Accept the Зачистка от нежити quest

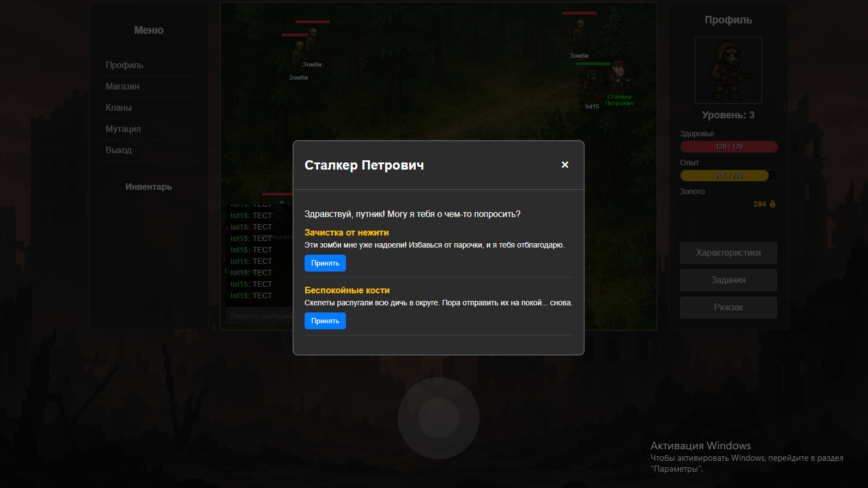(x=325, y=263)
